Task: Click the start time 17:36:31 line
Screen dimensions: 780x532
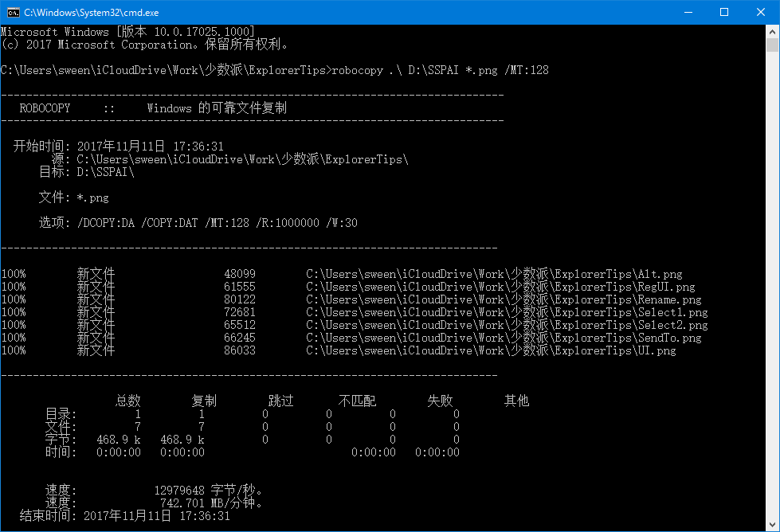Action: pos(119,147)
